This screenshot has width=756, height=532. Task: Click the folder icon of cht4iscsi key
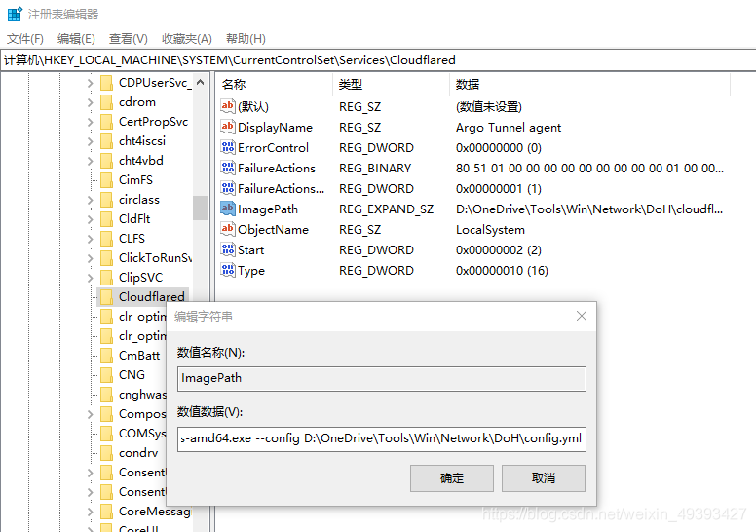coord(107,141)
